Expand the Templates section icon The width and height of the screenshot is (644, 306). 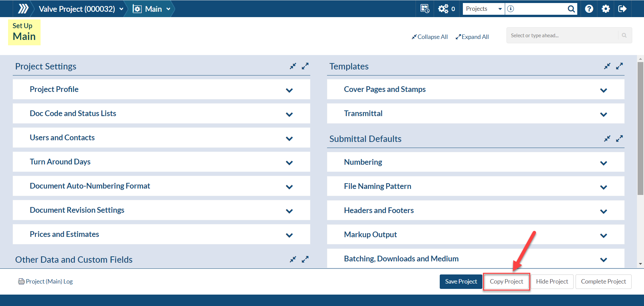coord(619,66)
